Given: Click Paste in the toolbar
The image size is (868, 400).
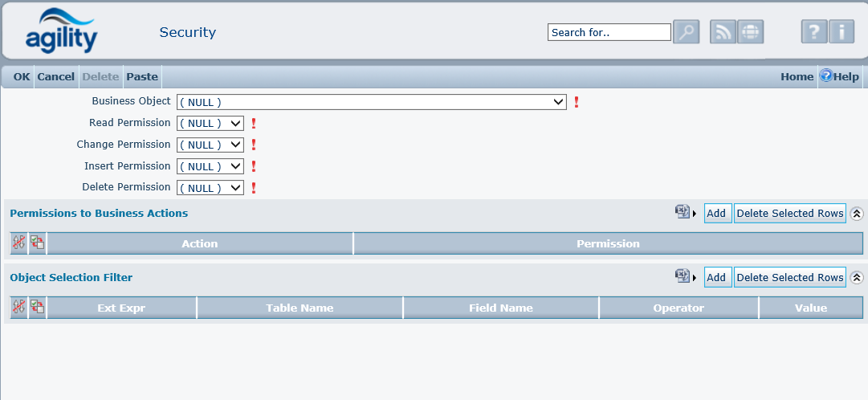Looking at the screenshot, I should (x=142, y=77).
